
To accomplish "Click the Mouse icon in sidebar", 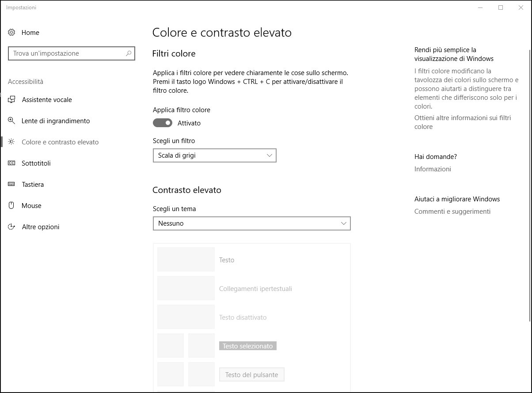I will coord(12,206).
